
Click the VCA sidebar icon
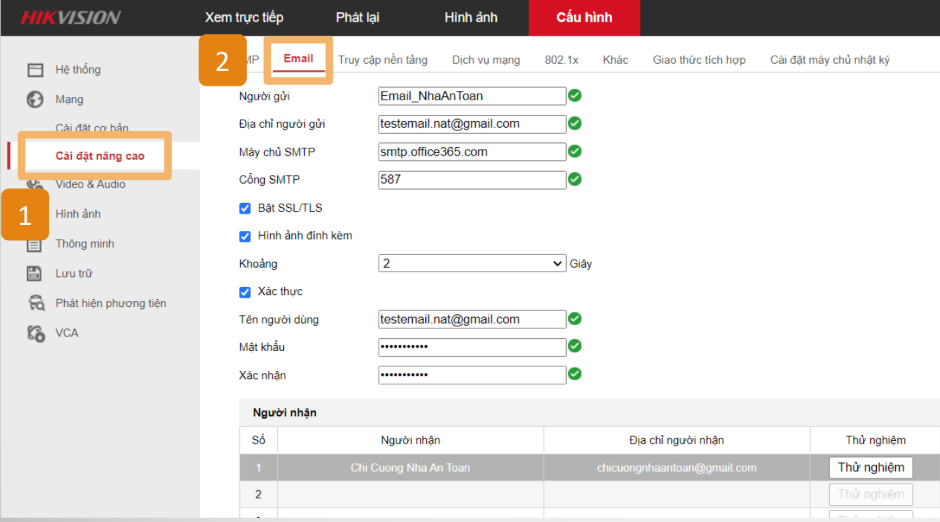tap(36, 333)
